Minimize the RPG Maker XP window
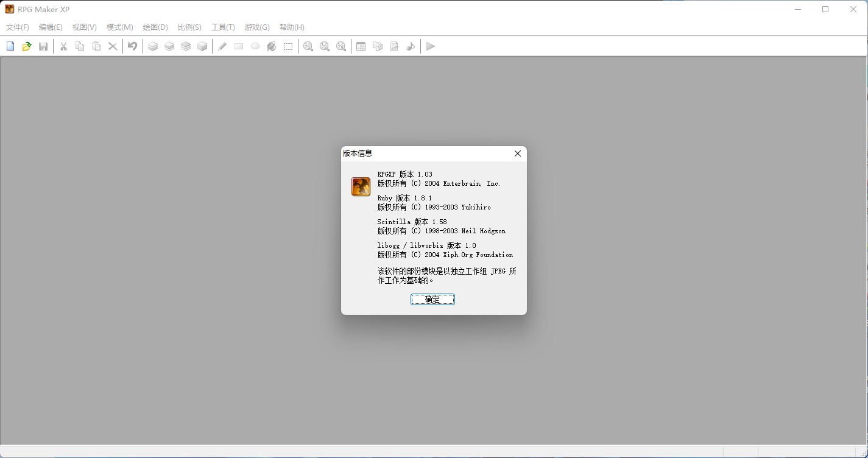The width and height of the screenshot is (868, 458). (797, 9)
